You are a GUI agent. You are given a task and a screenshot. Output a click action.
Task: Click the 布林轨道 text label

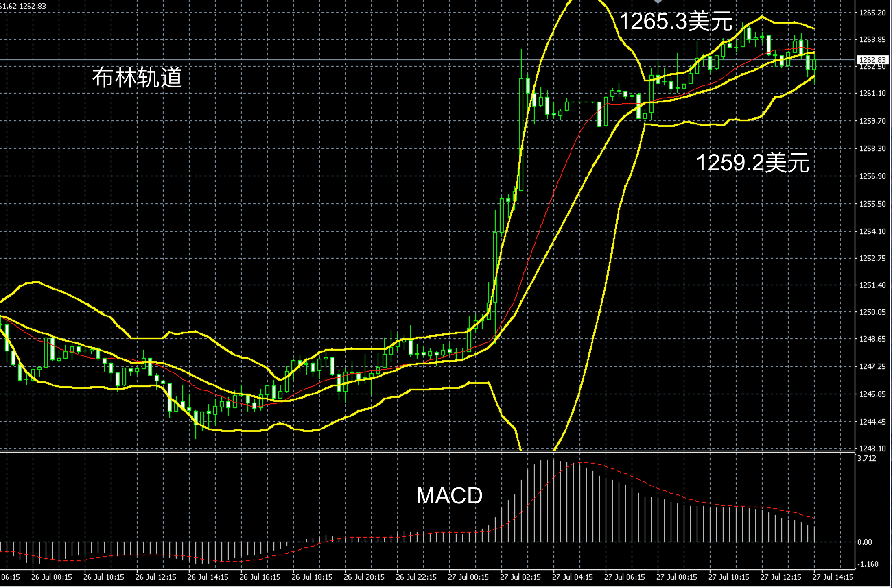coord(137,77)
